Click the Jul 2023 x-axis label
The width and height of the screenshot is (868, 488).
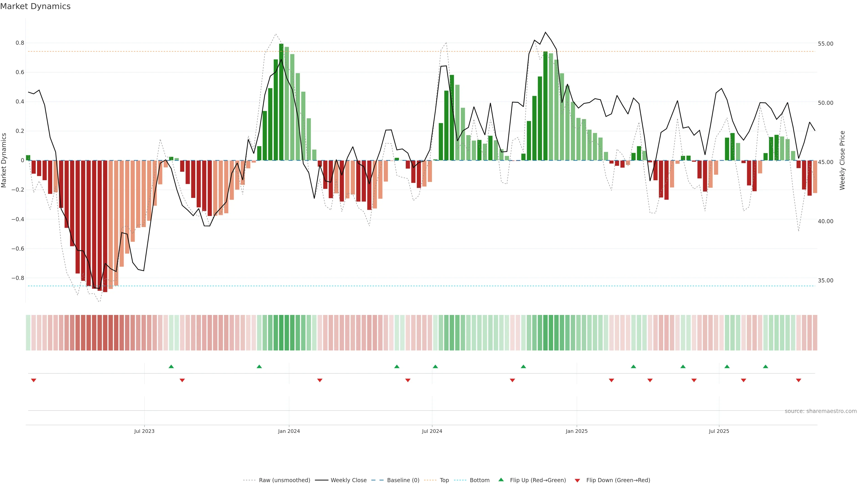click(x=144, y=431)
